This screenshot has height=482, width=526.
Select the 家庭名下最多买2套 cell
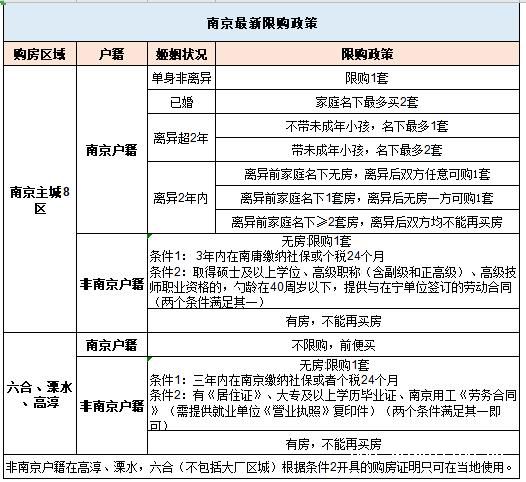tap(367, 102)
